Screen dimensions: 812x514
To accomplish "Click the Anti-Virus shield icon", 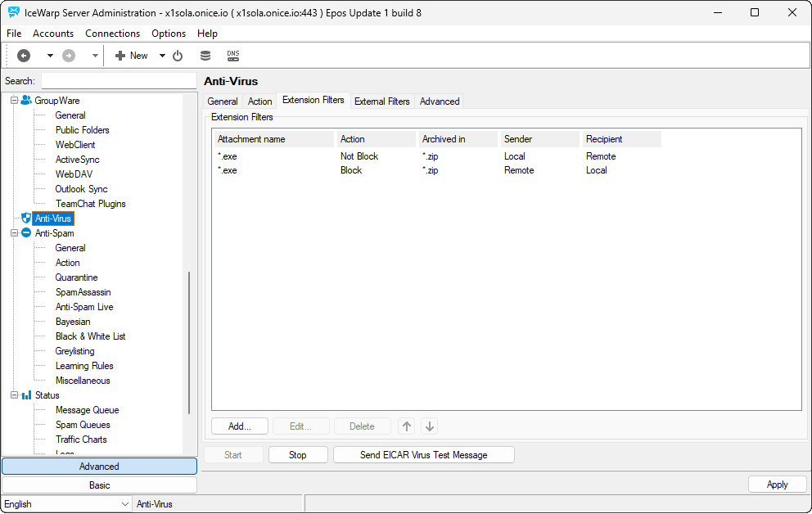I will pos(26,219).
